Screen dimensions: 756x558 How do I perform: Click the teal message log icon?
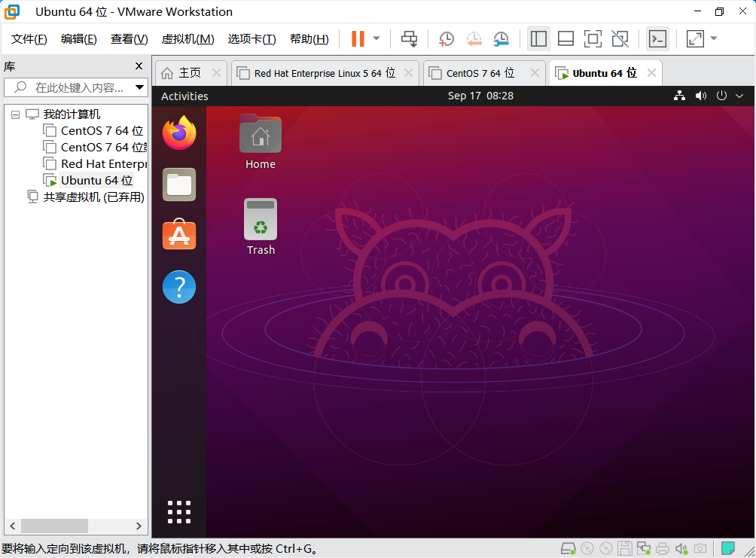pyautogui.click(x=728, y=548)
